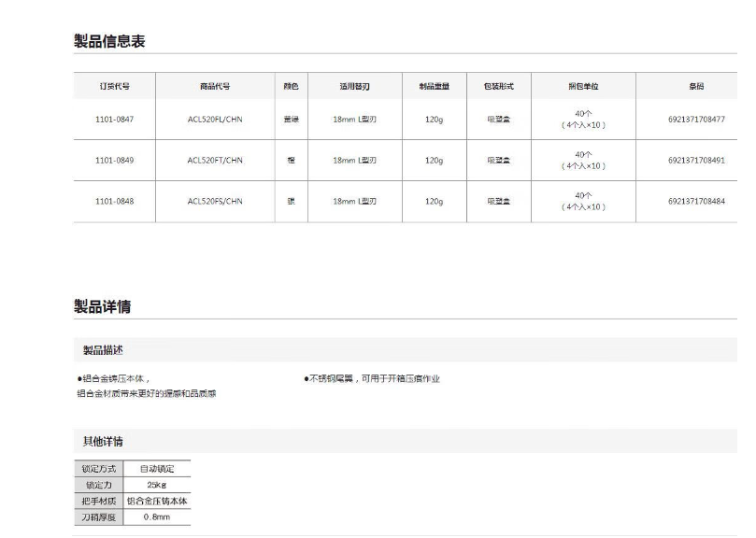
Task: Select product code ACL520FT/CHN
Action: pyautogui.click(x=215, y=161)
